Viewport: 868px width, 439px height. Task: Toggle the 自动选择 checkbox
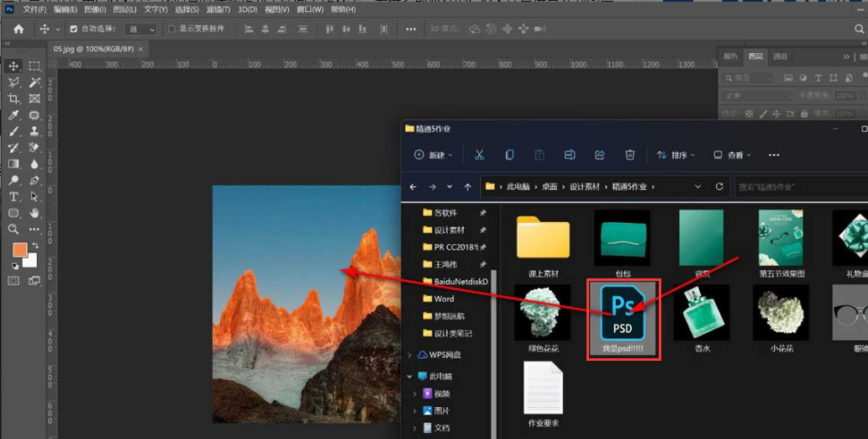(x=73, y=29)
